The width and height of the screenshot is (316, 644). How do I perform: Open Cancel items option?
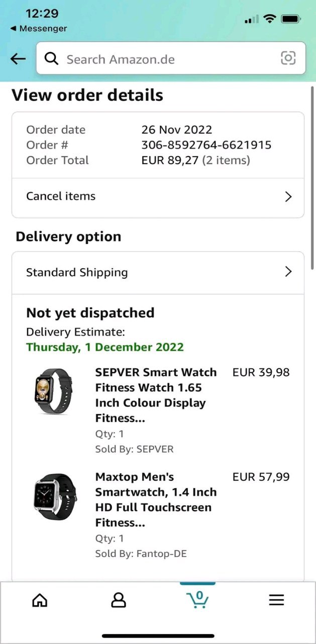(61, 196)
